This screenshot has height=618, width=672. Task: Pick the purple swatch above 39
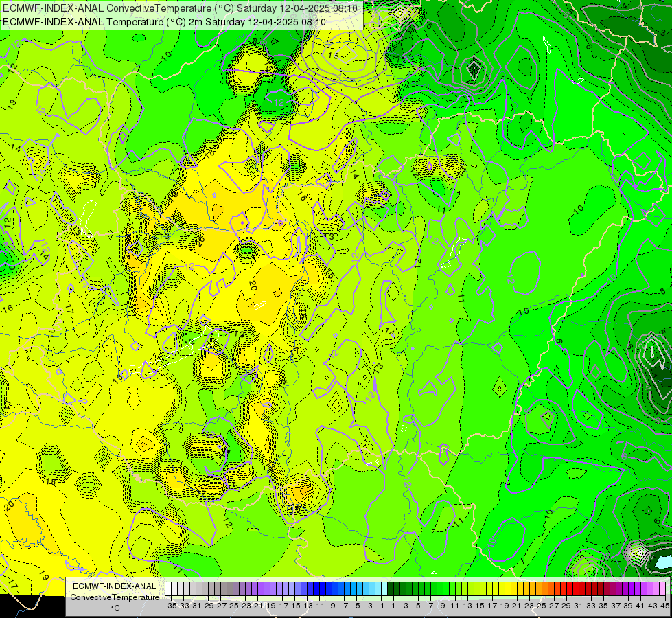coord(625,589)
